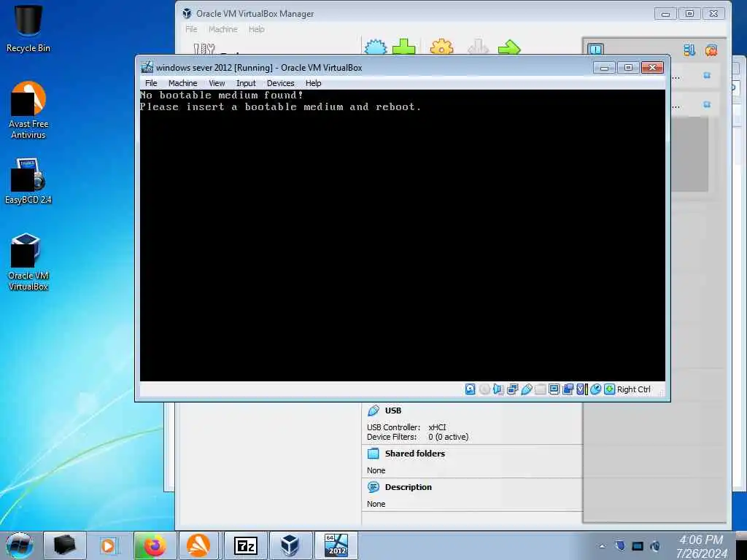Select the EasyBCD 2.4 desktop icon
Viewport: 747px width, 560px height.
[28, 182]
